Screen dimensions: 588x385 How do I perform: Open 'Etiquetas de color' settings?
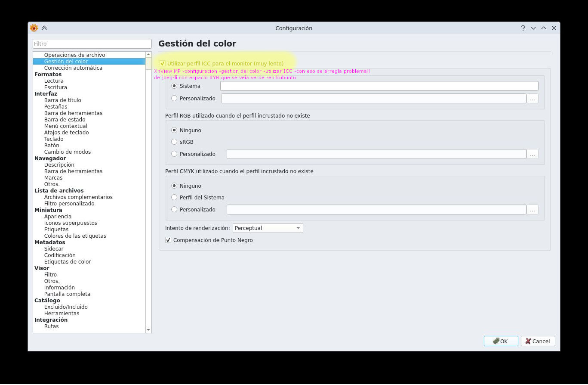tap(68, 261)
